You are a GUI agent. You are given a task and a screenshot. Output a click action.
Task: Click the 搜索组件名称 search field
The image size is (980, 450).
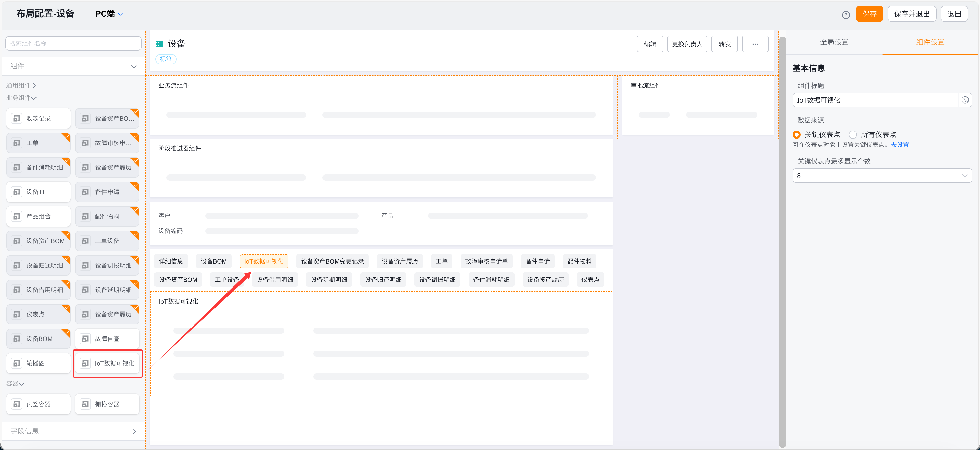[x=74, y=43]
